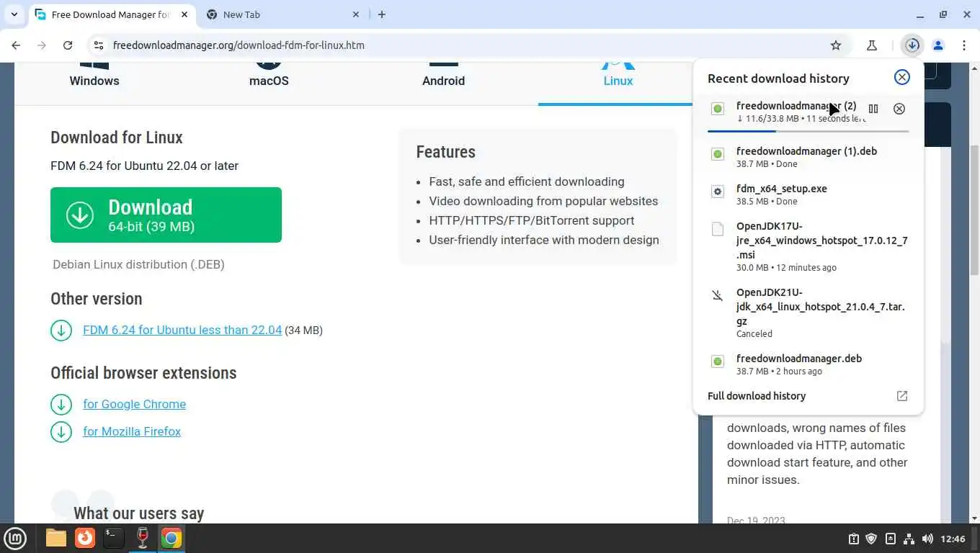Click the file icon of freedownloadmanager (2)
This screenshot has width=980, height=553.
[x=717, y=109]
